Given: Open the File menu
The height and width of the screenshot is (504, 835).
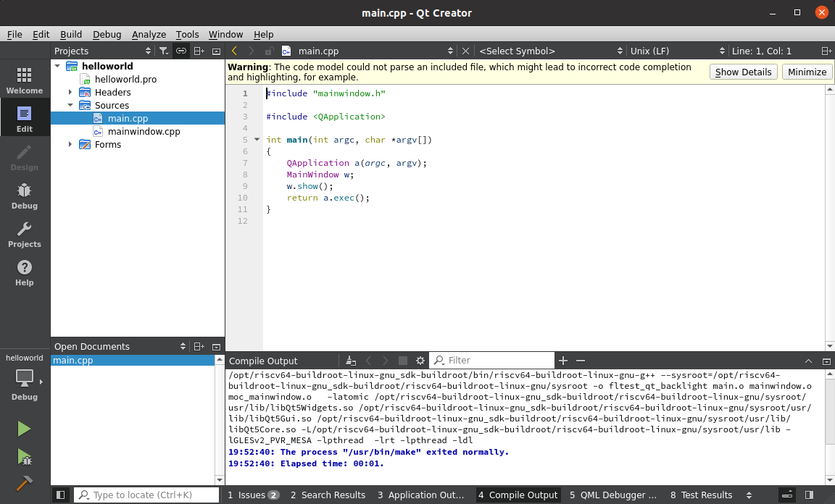Looking at the screenshot, I should tap(14, 34).
